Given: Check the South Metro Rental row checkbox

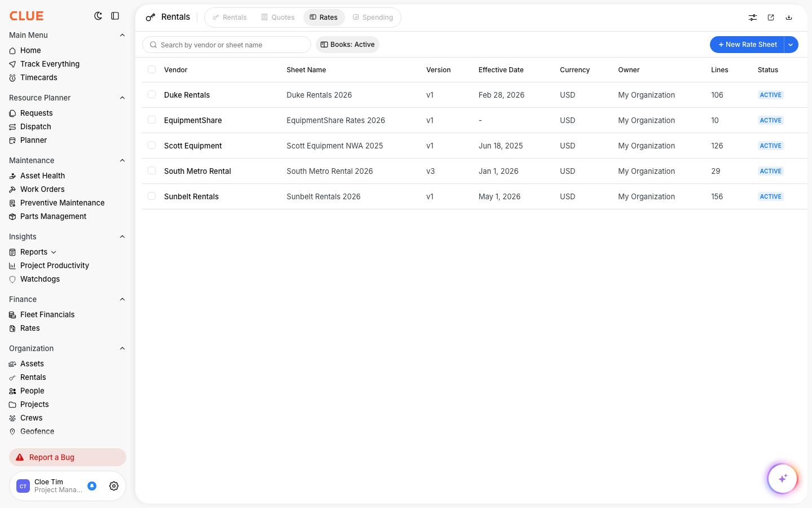Looking at the screenshot, I should (x=152, y=170).
